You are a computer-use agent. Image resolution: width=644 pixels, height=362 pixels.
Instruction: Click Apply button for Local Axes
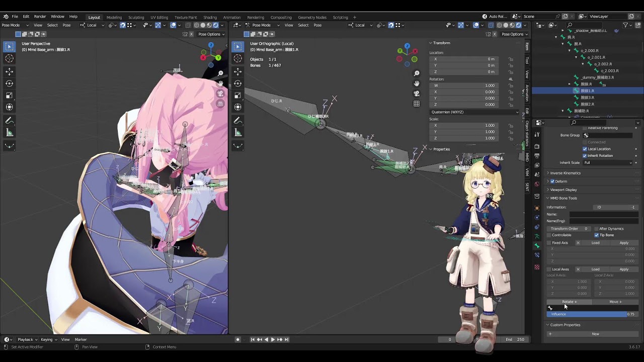[624, 269]
